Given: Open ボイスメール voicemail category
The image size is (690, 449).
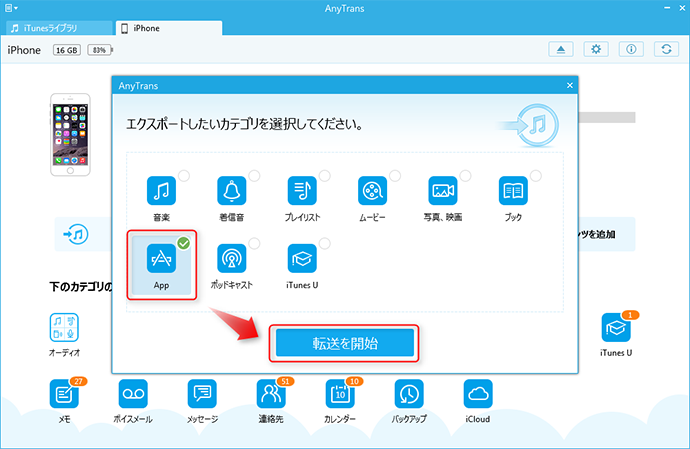Looking at the screenshot, I should pyautogui.click(x=133, y=394).
